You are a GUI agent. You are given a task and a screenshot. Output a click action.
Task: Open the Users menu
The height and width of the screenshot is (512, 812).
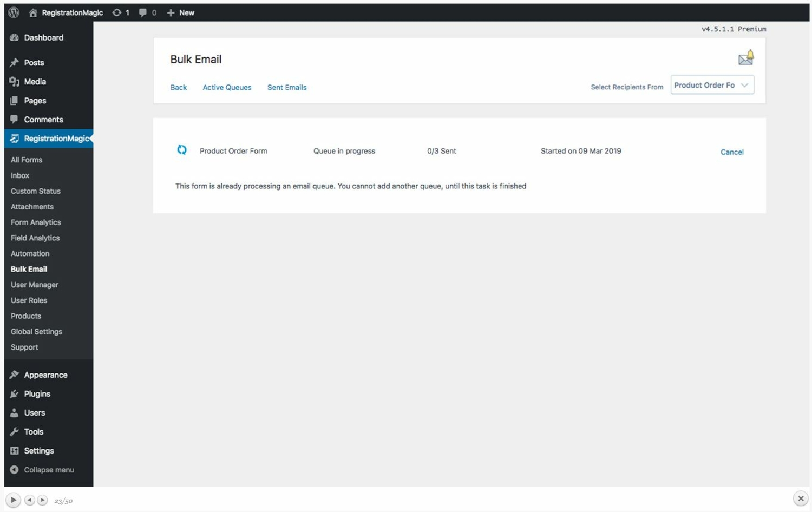pos(49,413)
